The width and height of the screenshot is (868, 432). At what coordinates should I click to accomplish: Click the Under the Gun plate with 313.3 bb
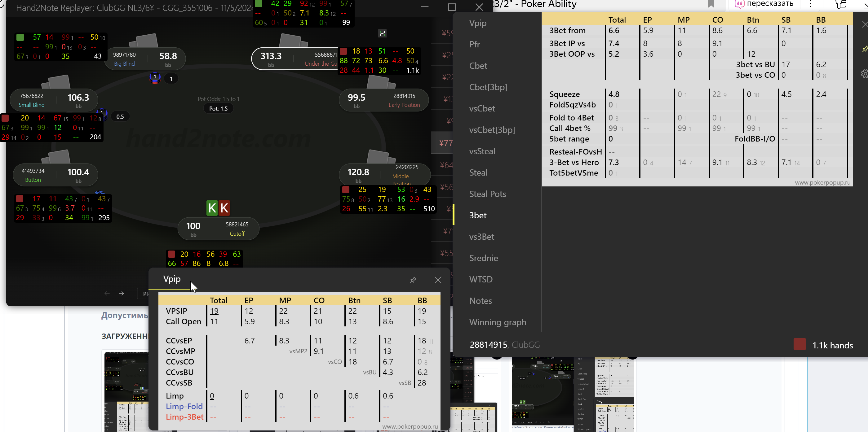tap(295, 59)
